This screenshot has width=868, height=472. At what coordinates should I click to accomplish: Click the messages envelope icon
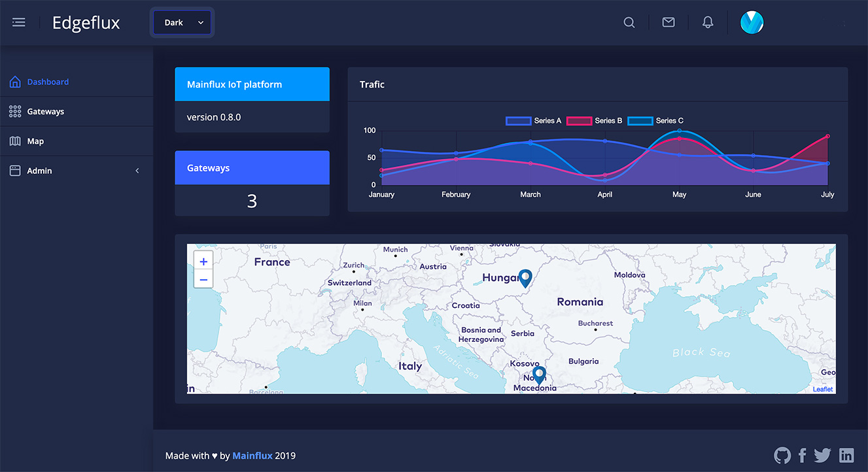point(668,22)
